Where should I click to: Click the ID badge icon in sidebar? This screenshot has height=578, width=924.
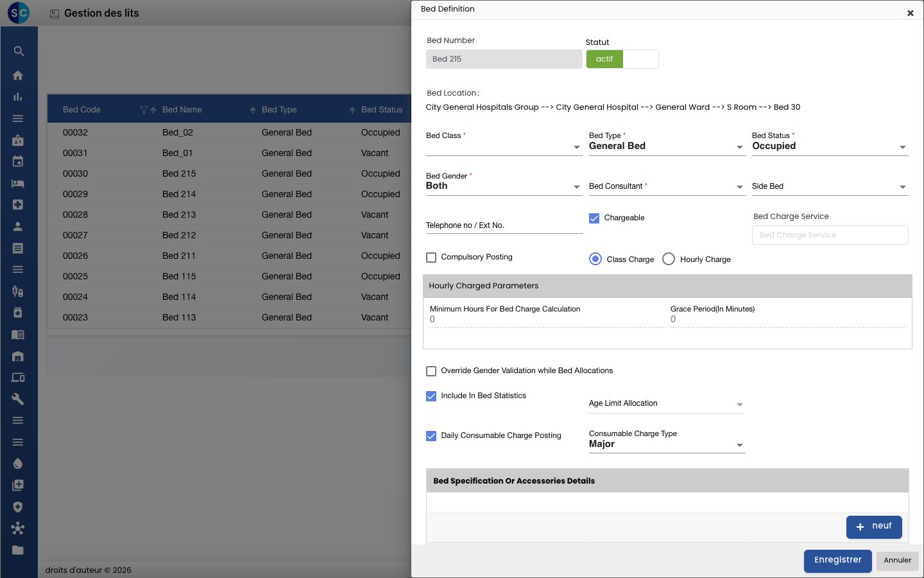[x=18, y=140]
